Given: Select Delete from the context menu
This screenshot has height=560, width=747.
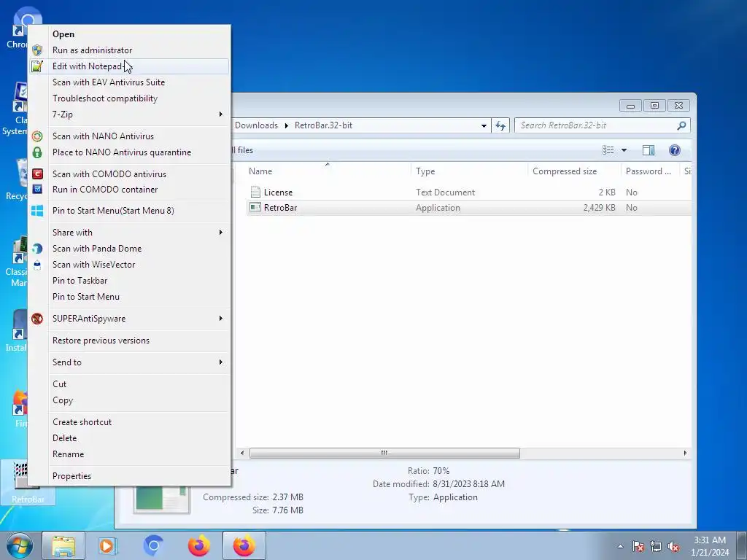Looking at the screenshot, I should [64, 438].
